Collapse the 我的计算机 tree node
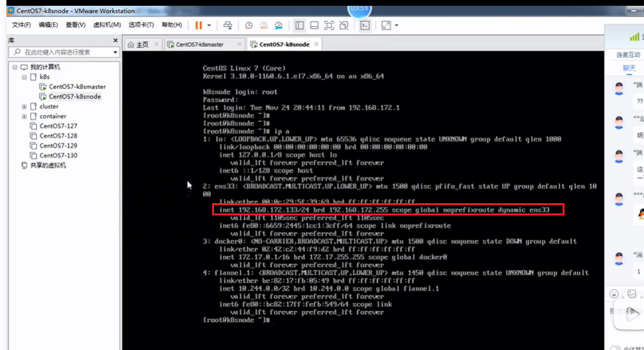The image size is (644, 350). pyautogui.click(x=15, y=67)
